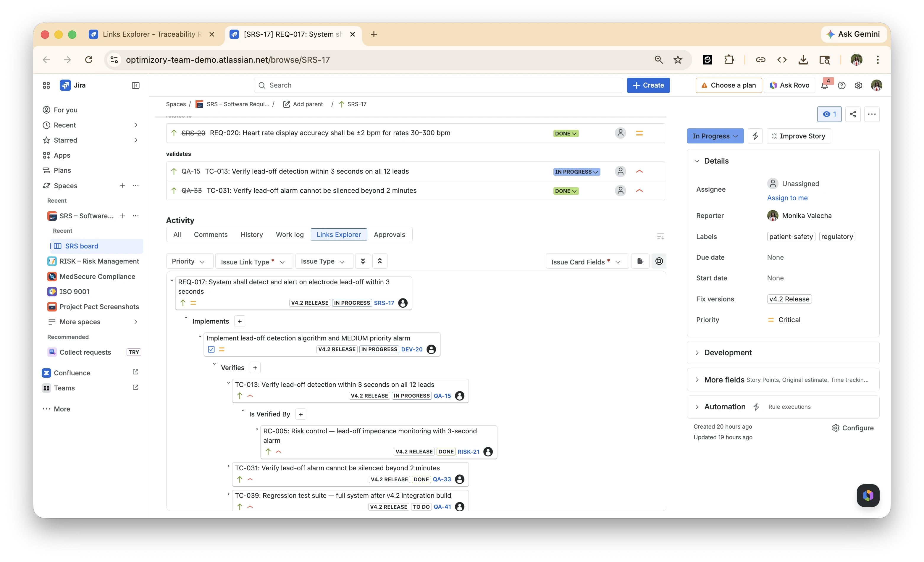Open the issue actions three-dot menu
The height and width of the screenshot is (562, 924).
tap(872, 114)
